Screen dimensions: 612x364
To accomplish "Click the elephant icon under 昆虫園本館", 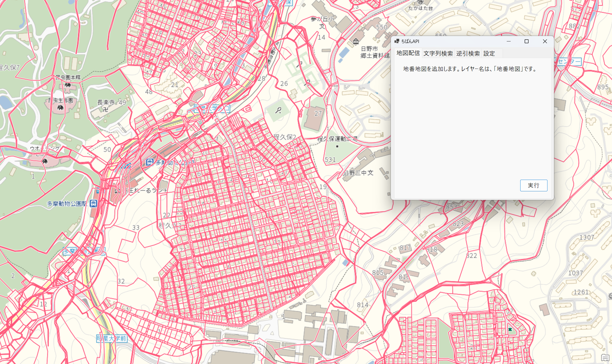I will pos(68,85).
